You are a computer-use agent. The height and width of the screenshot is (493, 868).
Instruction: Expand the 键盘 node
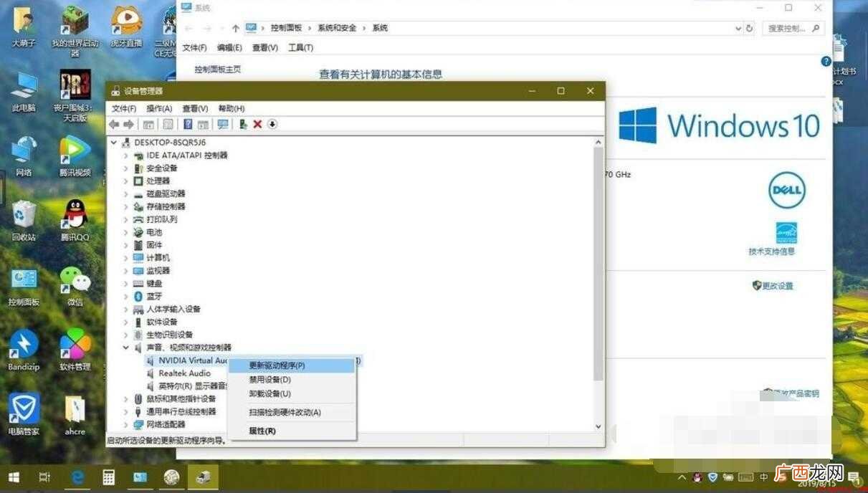(x=125, y=284)
